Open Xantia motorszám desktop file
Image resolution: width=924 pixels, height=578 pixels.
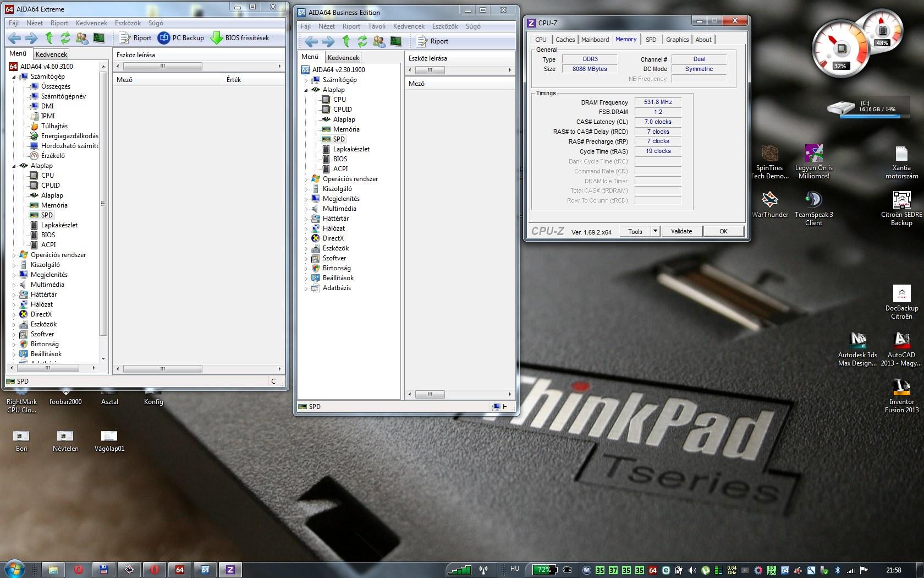click(x=901, y=162)
